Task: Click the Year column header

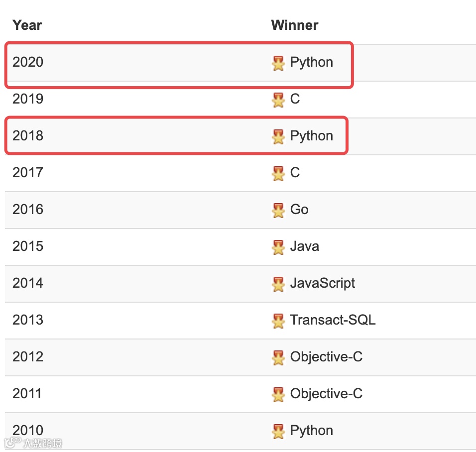Action: point(27,25)
